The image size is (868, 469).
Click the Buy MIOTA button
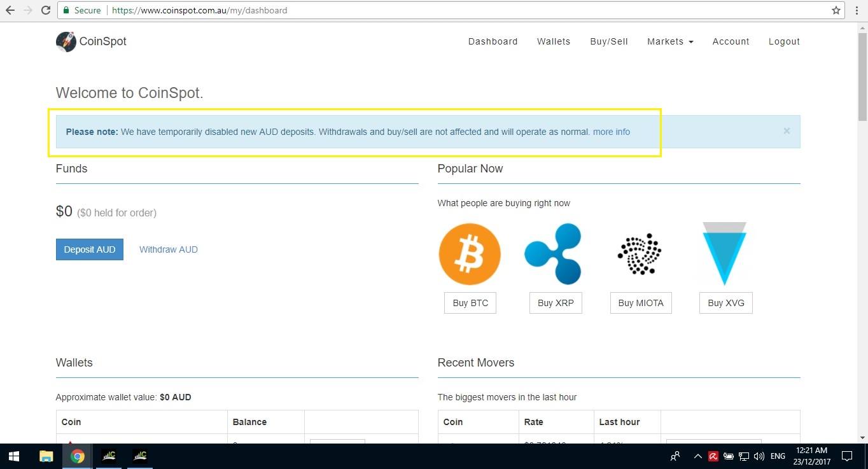[641, 303]
